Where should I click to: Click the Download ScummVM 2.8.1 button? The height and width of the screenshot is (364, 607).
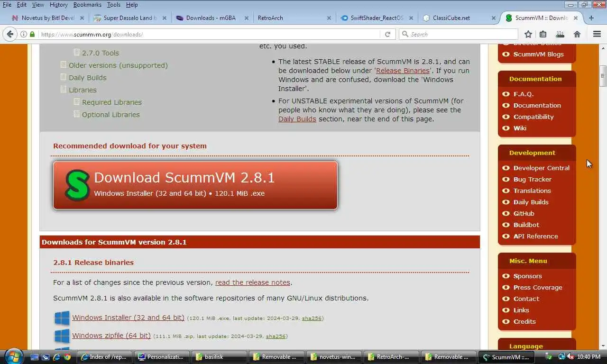pos(195,185)
